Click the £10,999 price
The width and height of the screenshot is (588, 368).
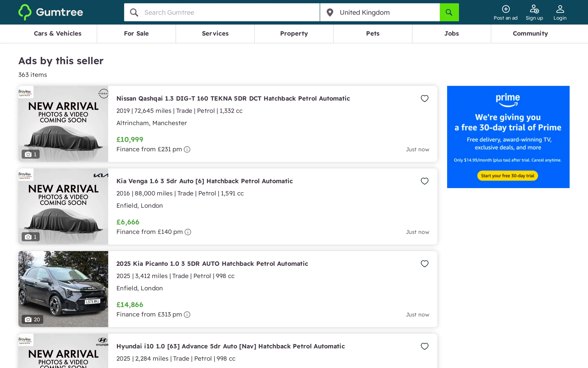click(130, 139)
